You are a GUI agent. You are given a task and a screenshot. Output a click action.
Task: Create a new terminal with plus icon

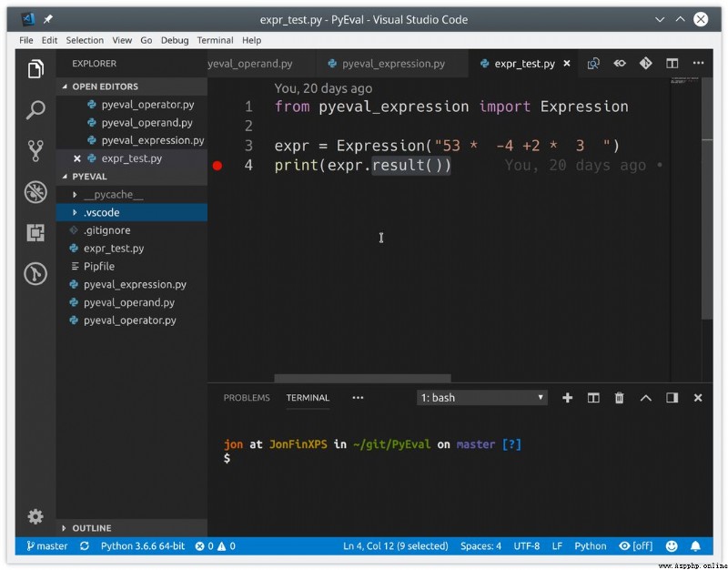pyautogui.click(x=567, y=398)
